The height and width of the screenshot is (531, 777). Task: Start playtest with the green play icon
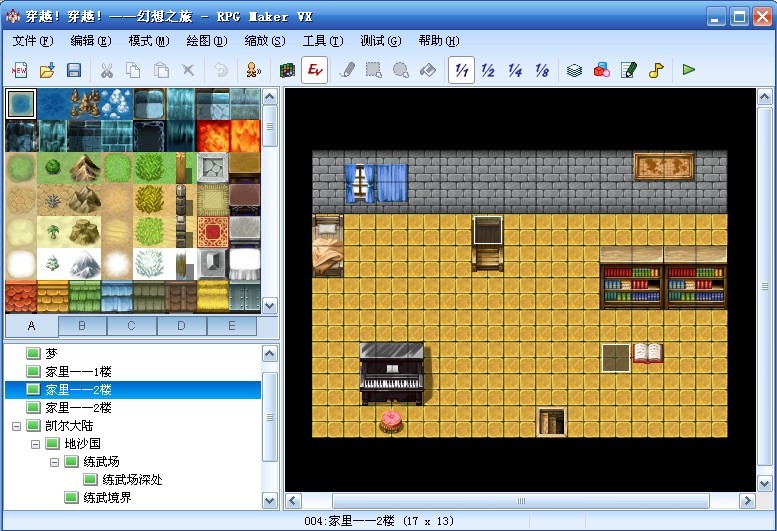689,70
